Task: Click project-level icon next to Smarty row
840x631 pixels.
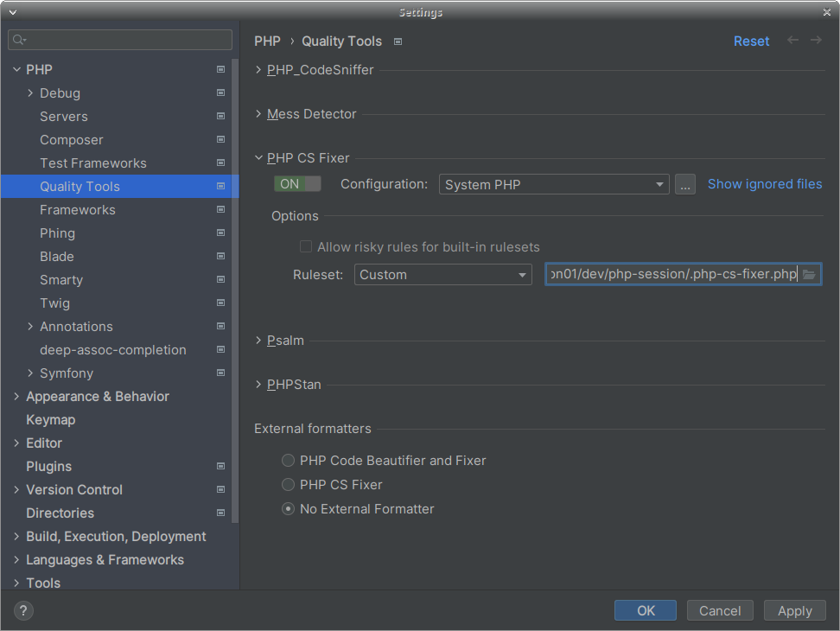Action: coord(220,279)
